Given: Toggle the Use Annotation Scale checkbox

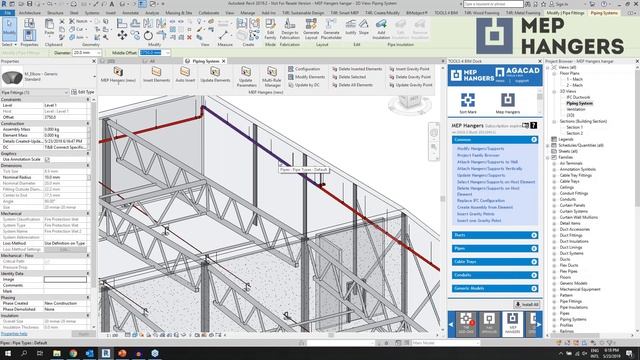Looking at the screenshot, I should (x=47, y=159).
